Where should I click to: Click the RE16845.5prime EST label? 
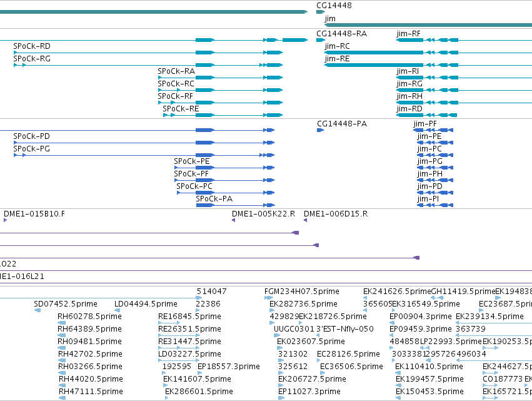189,317
